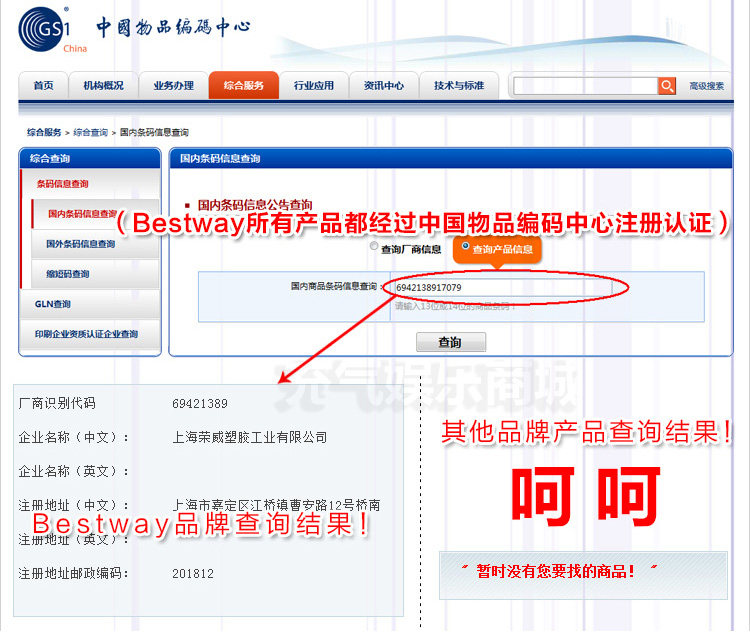Go to 综合查询 breadcrumb link
The height and width of the screenshot is (637, 750).
(90, 132)
